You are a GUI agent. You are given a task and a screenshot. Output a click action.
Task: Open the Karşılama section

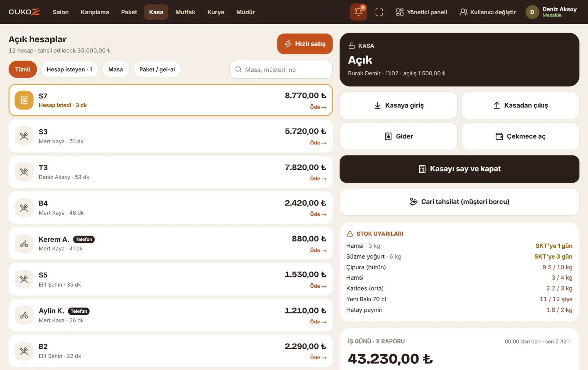(x=95, y=12)
